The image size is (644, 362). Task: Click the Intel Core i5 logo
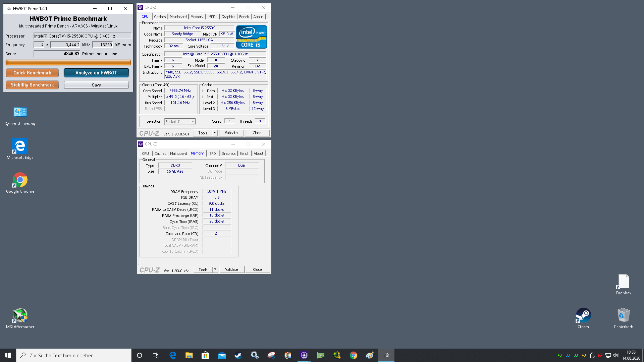252,37
